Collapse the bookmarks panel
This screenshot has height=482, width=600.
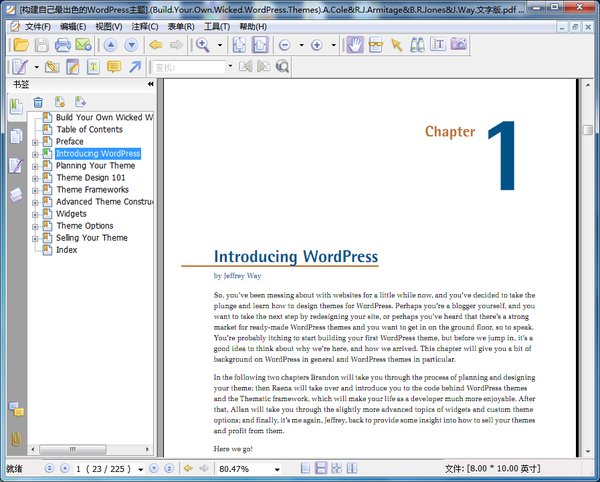coord(150,84)
